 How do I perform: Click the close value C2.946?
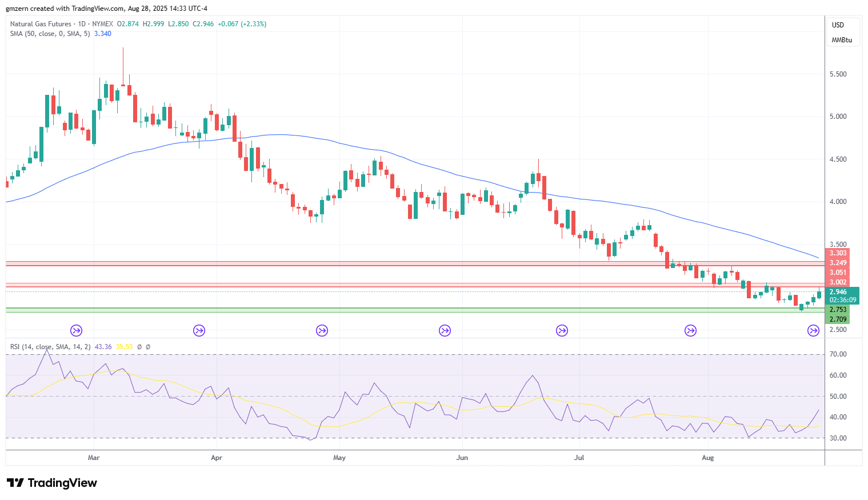click(203, 24)
